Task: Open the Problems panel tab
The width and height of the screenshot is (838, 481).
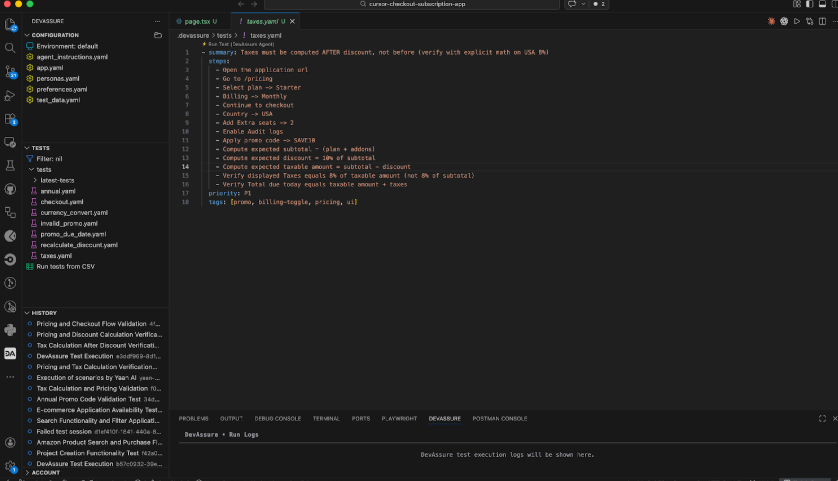Action: coord(193,418)
